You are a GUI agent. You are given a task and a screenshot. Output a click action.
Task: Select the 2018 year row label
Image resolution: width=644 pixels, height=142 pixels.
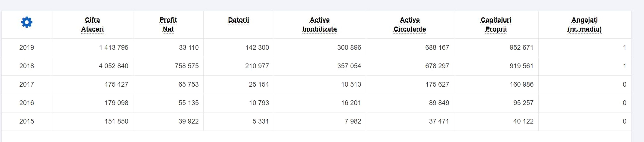pos(27,66)
